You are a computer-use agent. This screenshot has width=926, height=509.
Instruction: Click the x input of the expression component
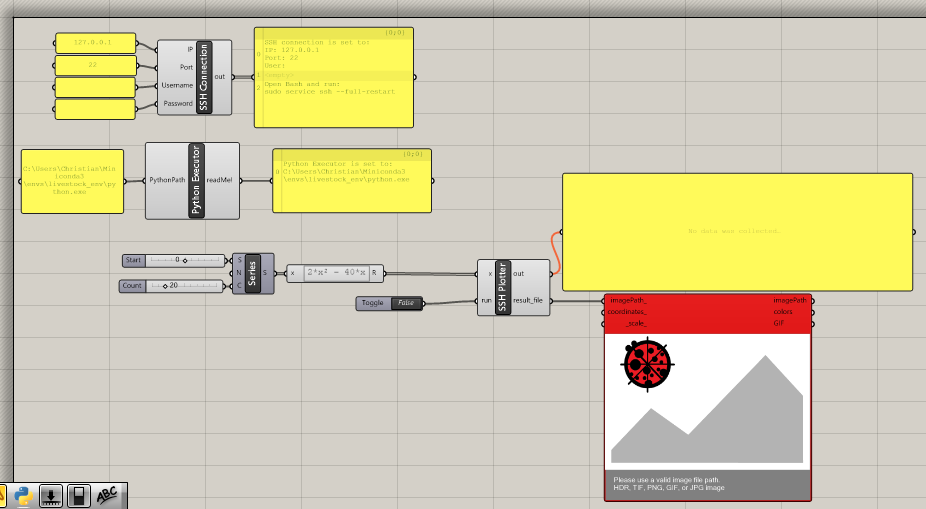[x=292, y=273]
